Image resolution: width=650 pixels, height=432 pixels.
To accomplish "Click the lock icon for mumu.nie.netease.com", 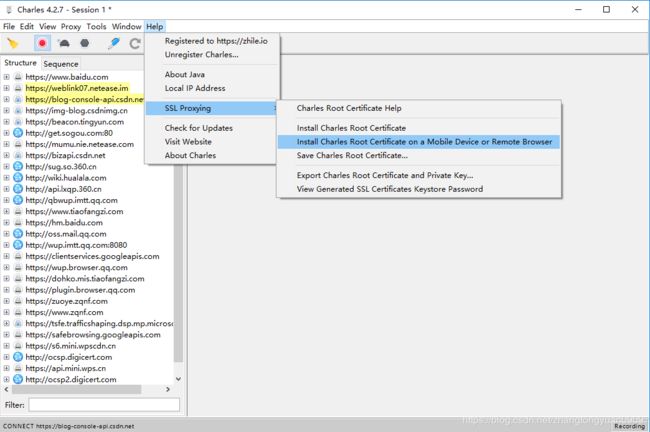I will coord(18,144).
